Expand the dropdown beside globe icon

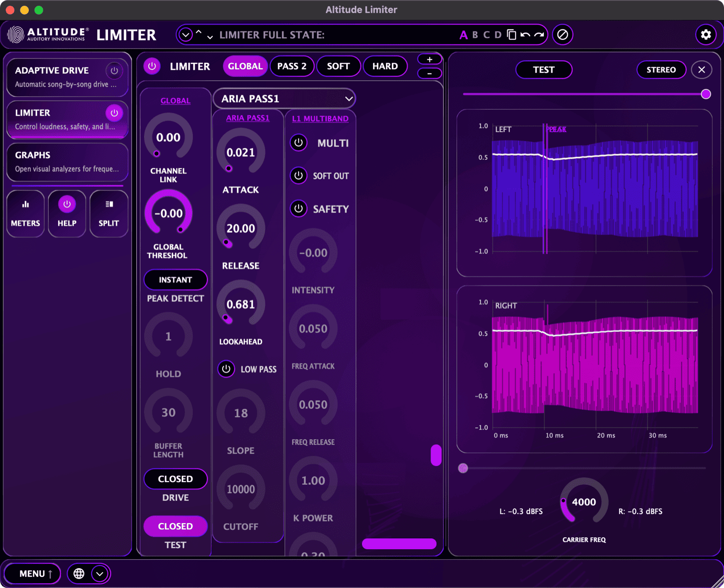[x=100, y=574]
